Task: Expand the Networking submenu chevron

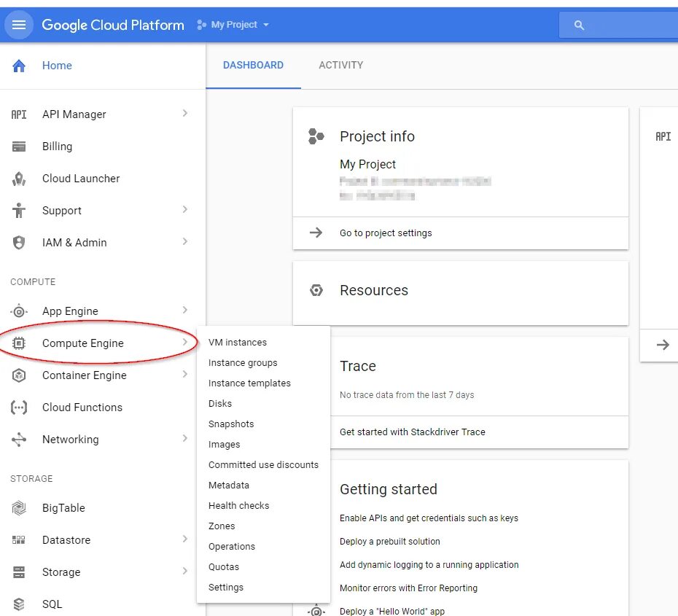Action: 185,438
